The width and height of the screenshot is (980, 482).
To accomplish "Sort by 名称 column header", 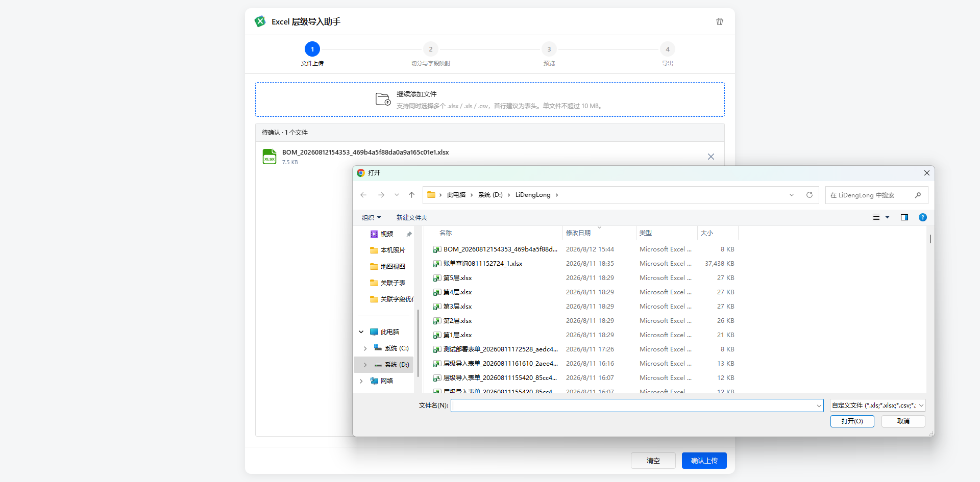I will pyautogui.click(x=445, y=233).
